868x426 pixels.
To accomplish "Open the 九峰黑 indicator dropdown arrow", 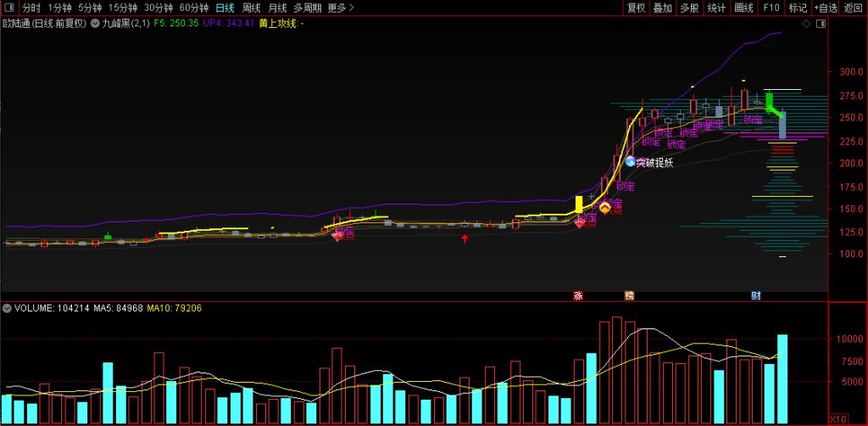I will tap(93, 24).
